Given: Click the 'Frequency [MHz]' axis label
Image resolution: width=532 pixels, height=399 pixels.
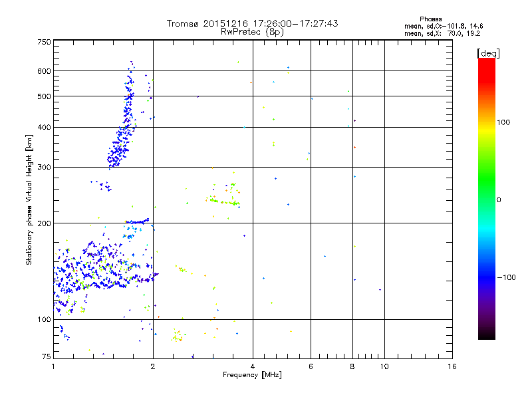Looking at the screenshot, I should click(252, 375).
